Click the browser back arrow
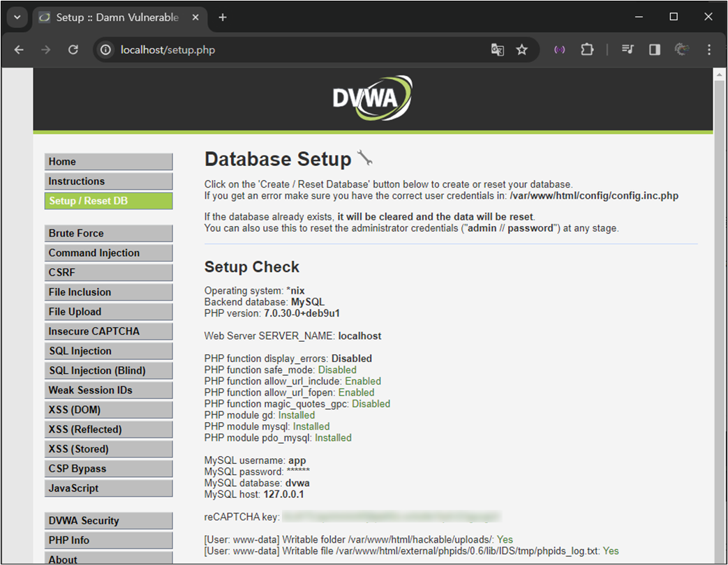The width and height of the screenshot is (728, 565). pos(19,50)
